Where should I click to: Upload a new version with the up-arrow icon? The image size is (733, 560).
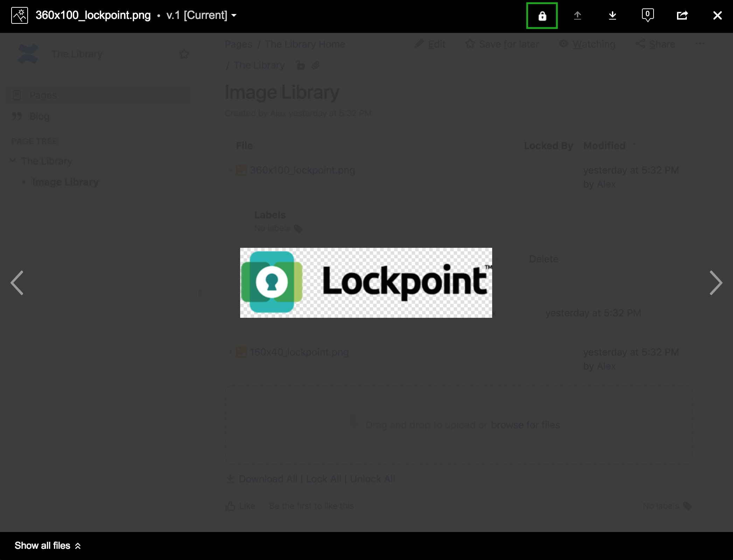578,15
